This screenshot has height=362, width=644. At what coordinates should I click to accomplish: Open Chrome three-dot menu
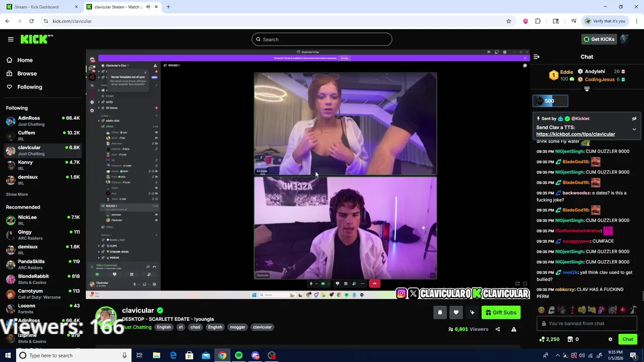(636, 21)
